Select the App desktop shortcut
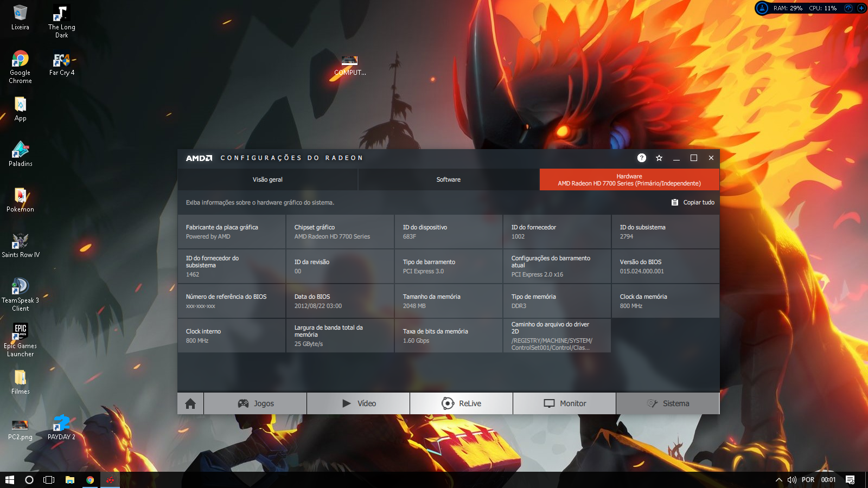868x488 pixels. click(x=20, y=109)
